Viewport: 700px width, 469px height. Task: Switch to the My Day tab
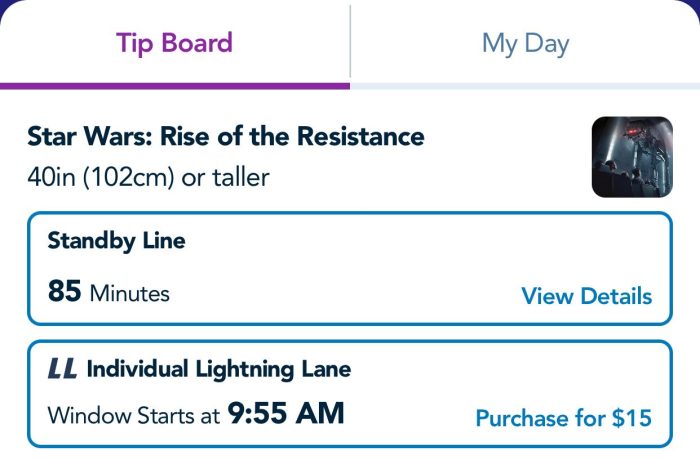pos(525,44)
